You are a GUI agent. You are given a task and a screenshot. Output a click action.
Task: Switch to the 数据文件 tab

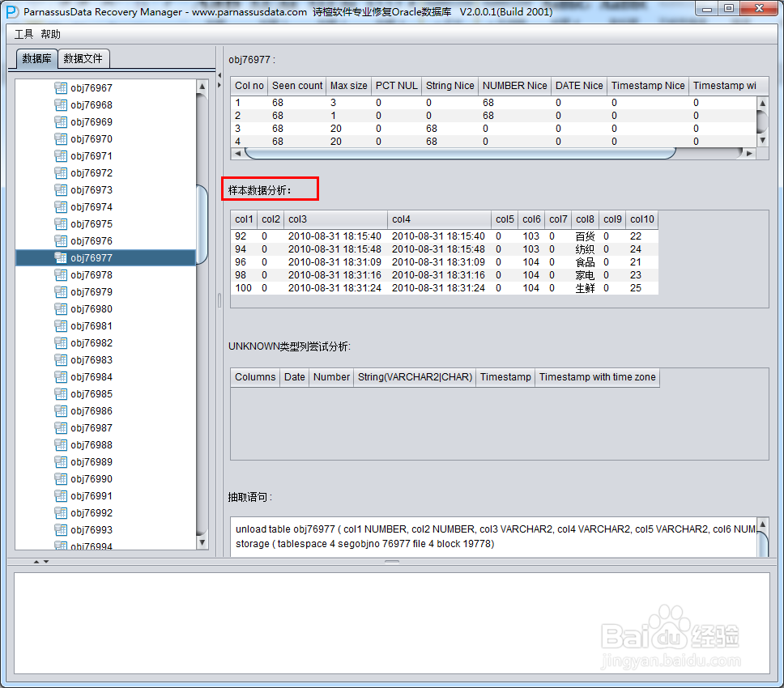point(83,58)
